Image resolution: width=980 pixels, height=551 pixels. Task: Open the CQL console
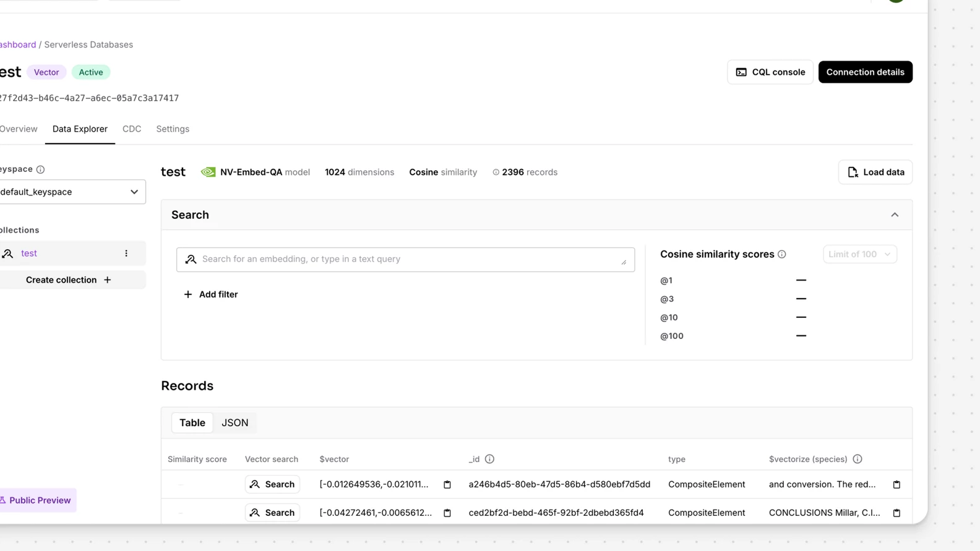tap(770, 72)
